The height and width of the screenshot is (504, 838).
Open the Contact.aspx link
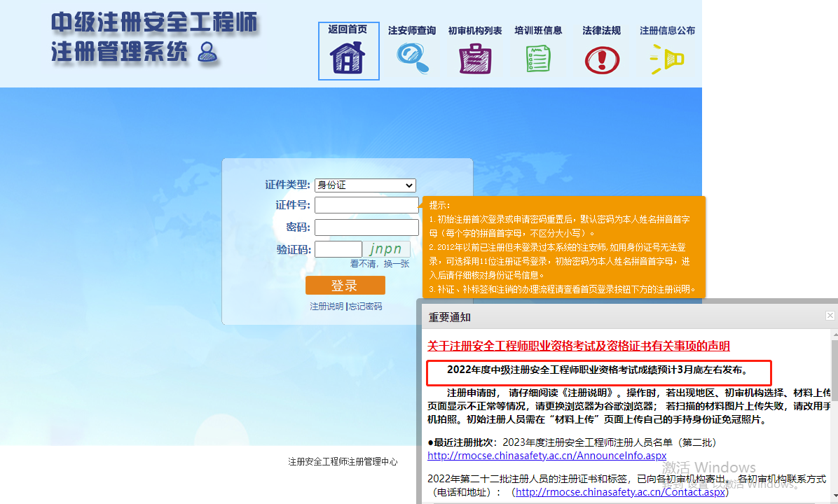point(620,492)
